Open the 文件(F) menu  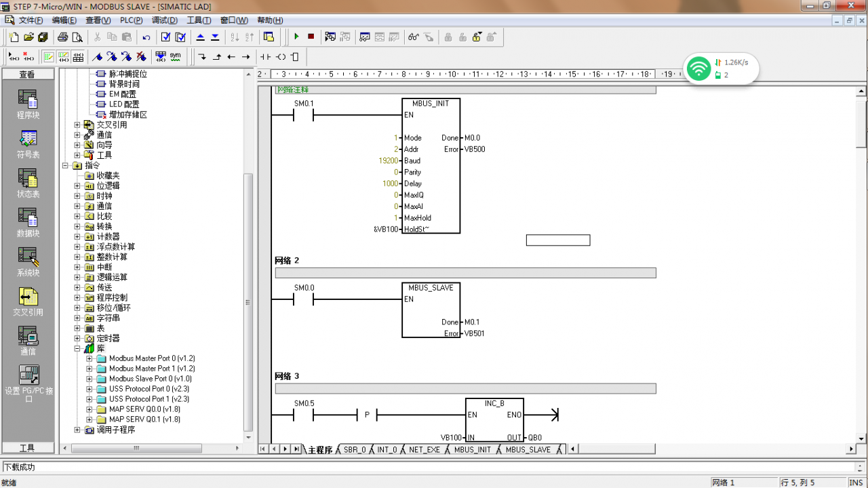(x=31, y=20)
